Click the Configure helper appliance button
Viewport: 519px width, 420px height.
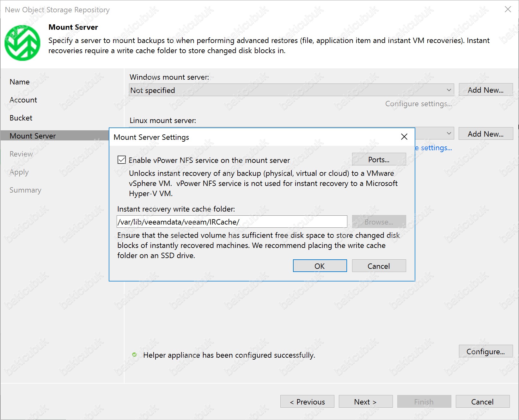485,351
